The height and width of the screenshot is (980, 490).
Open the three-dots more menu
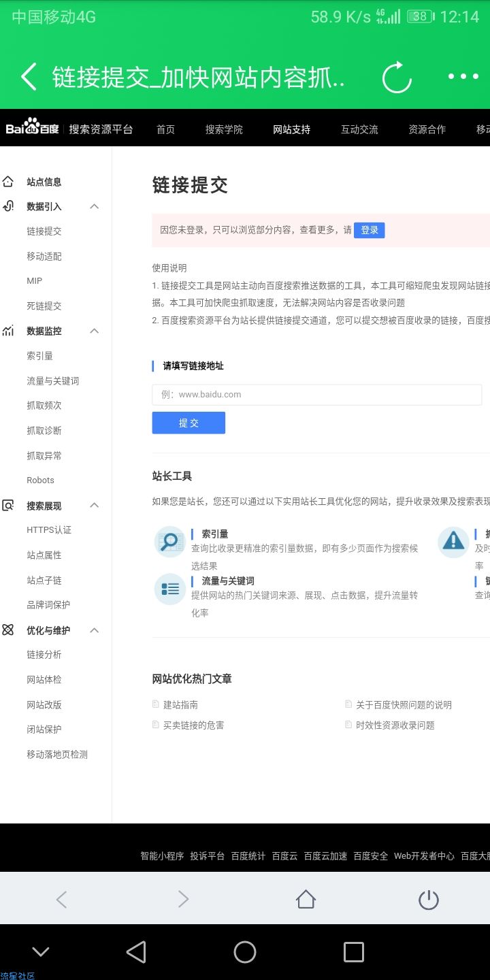tap(463, 77)
